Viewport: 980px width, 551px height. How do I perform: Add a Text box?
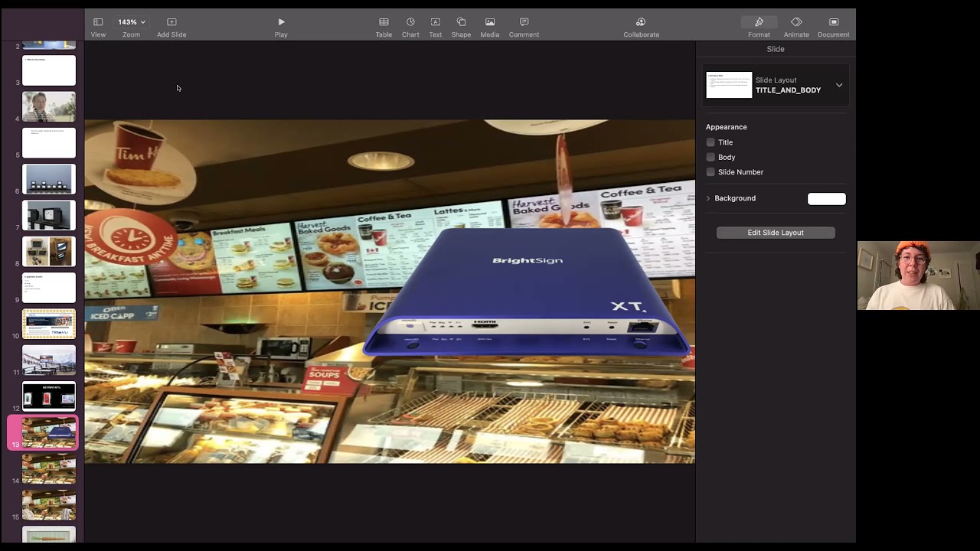click(x=436, y=22)
